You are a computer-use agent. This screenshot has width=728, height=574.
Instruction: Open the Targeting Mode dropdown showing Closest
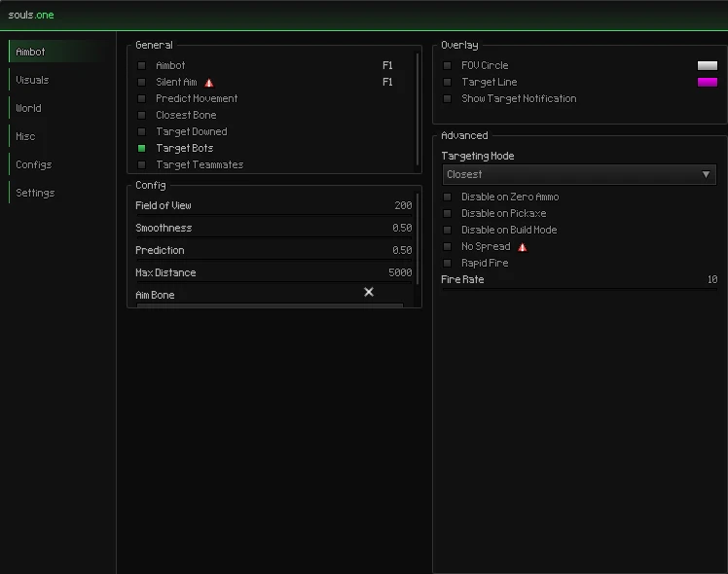[579, 174]
